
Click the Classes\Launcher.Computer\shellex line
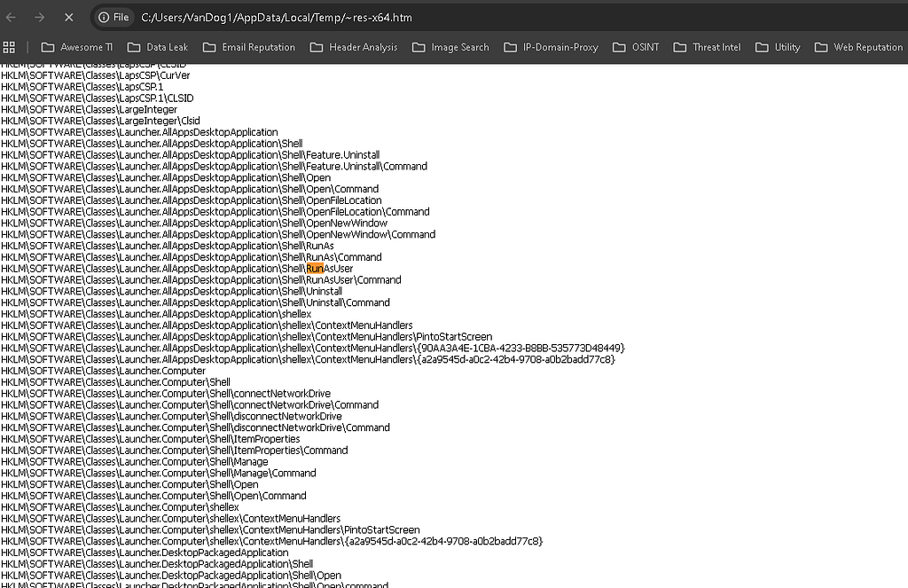click(x=120, y=507)
